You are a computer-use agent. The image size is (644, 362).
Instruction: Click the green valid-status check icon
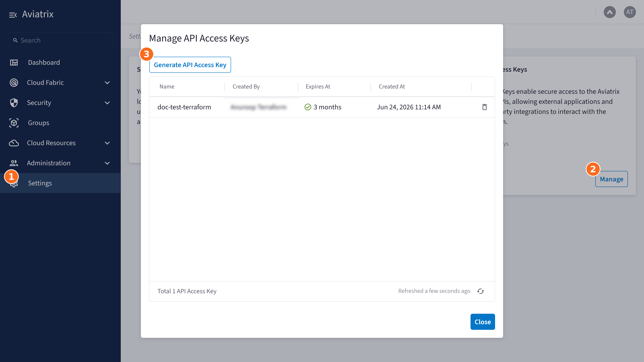pos(308,107)
